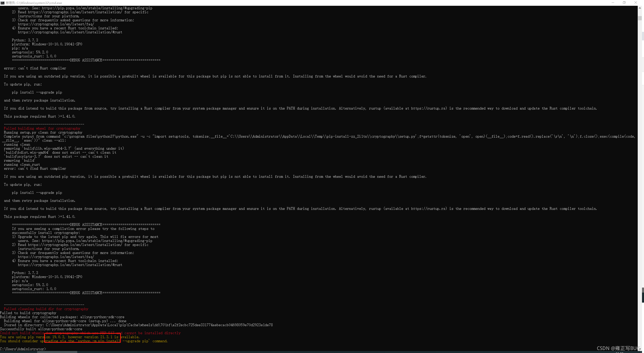The width and height of the screenshot is (644, 353).
Task: Open the cmd.exe system menu icon in title bar
Action: [3, 3]
